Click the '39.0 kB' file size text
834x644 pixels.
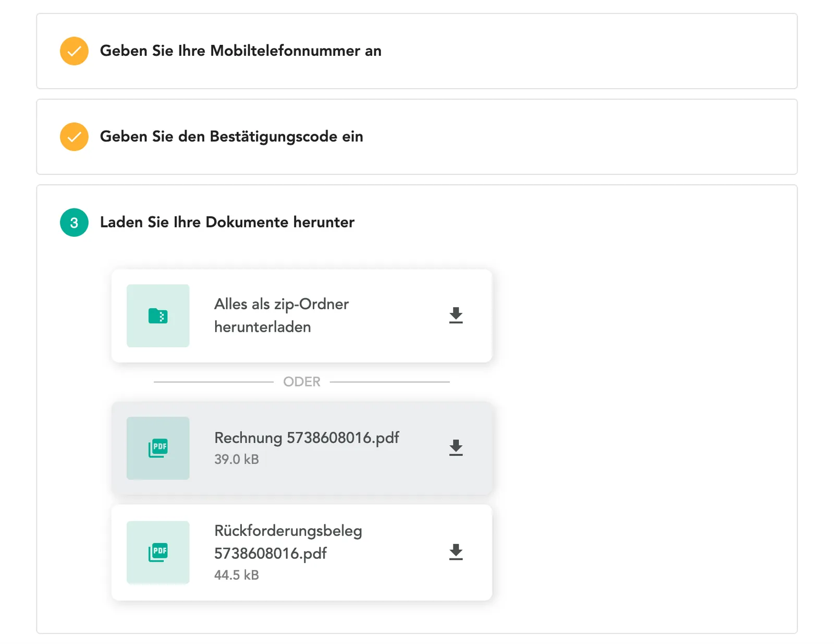click(x=237, y=459)
